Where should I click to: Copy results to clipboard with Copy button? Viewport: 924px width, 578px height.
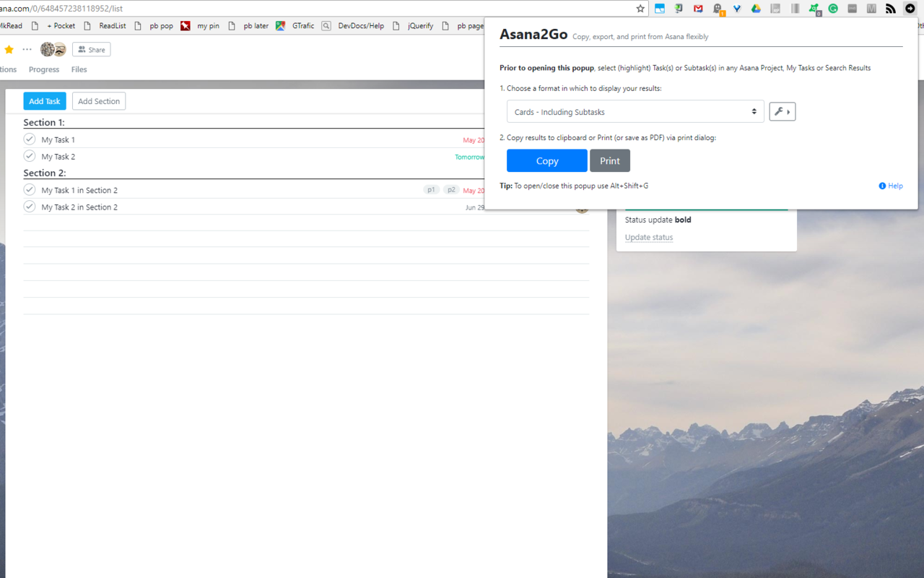point(546,160)
